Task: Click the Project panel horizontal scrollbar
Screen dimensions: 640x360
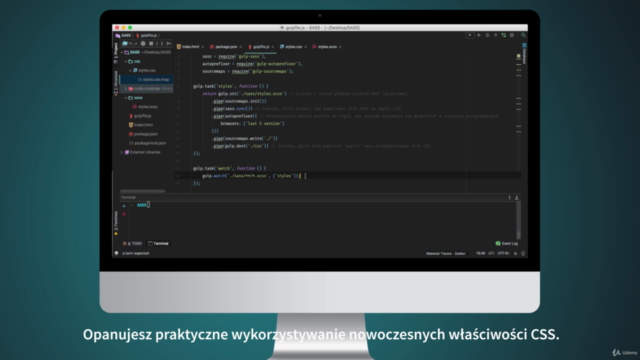Action: coord(142,191)
